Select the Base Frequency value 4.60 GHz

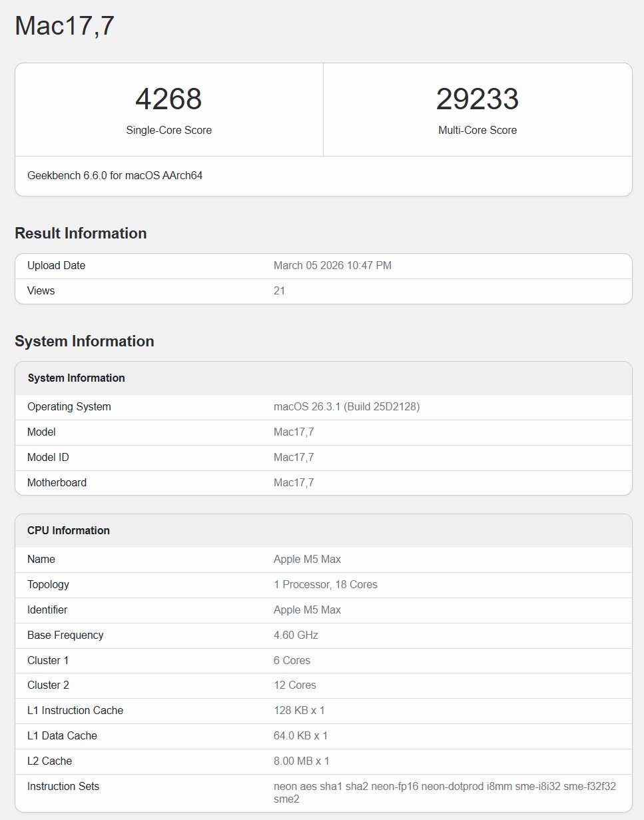point(295,635)
